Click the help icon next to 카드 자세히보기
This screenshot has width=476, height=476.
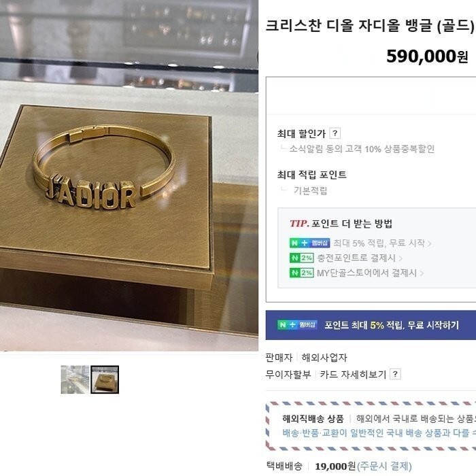pyautogui.click(x=395, y=374)
